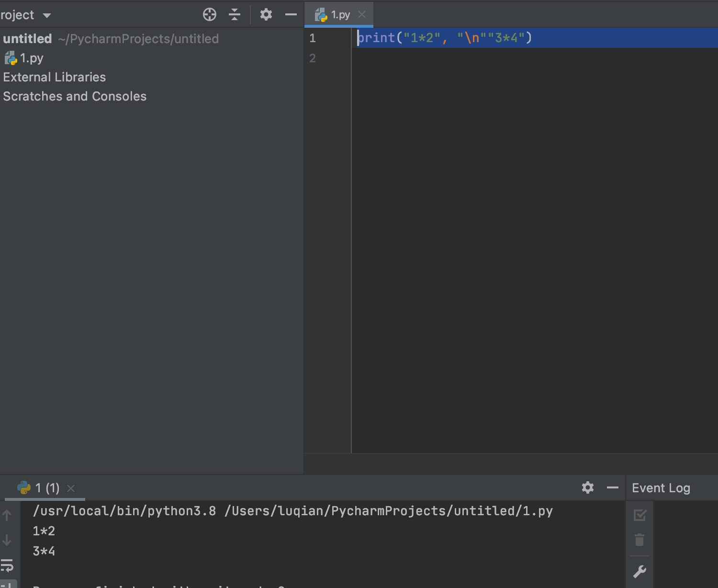Expand External Libraries node

[x=55, y=77]
